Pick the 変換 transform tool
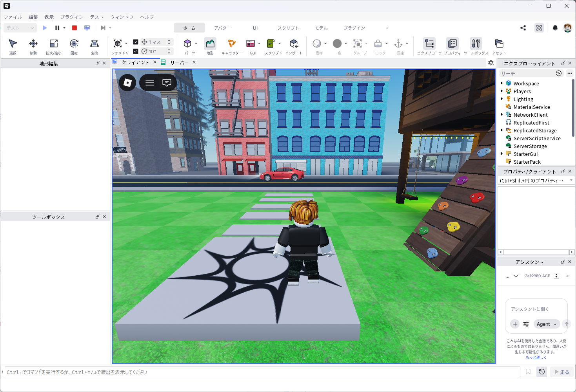 click(94, 47)
